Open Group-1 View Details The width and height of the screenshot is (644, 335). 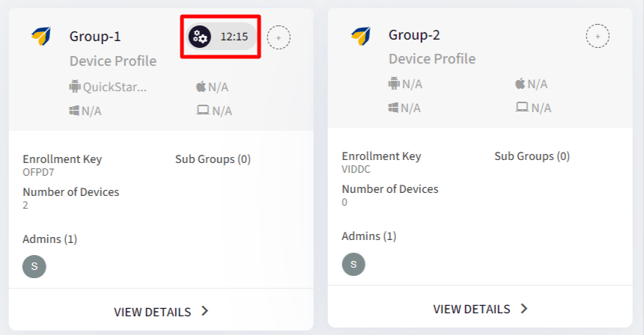pos(152,312)
